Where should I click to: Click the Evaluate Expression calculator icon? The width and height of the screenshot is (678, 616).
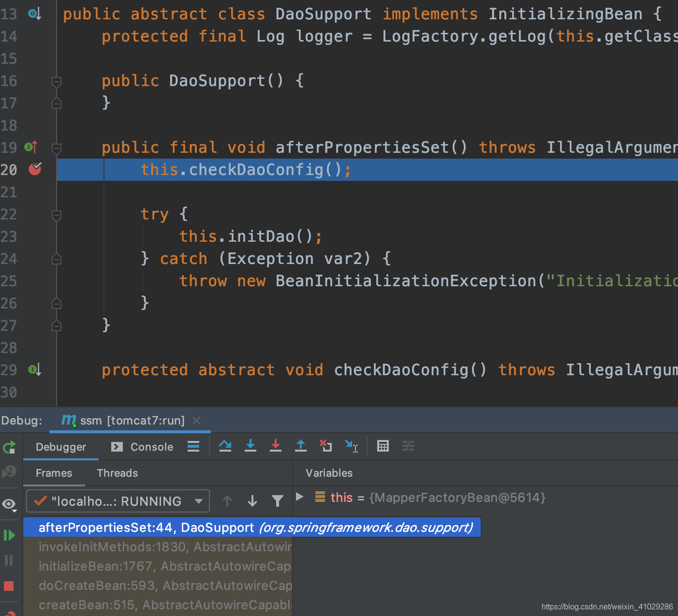(383, 446)
